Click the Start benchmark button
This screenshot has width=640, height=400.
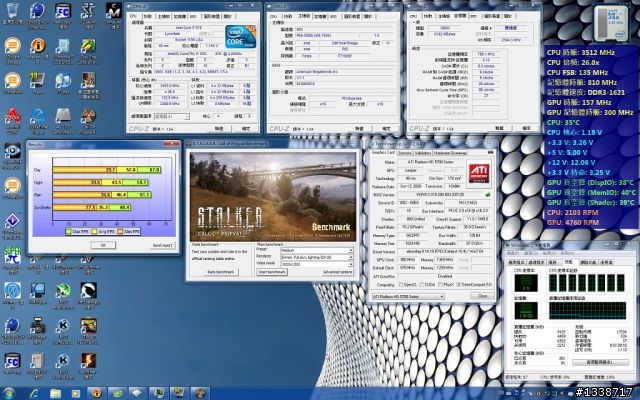(x=272, y=272)
